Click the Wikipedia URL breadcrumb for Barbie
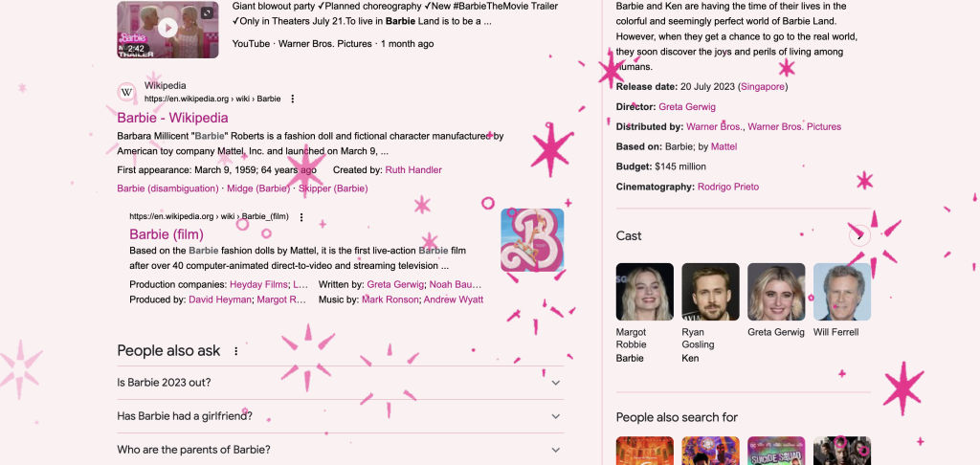Screen dimensions: 980x465 pos(212,99)
